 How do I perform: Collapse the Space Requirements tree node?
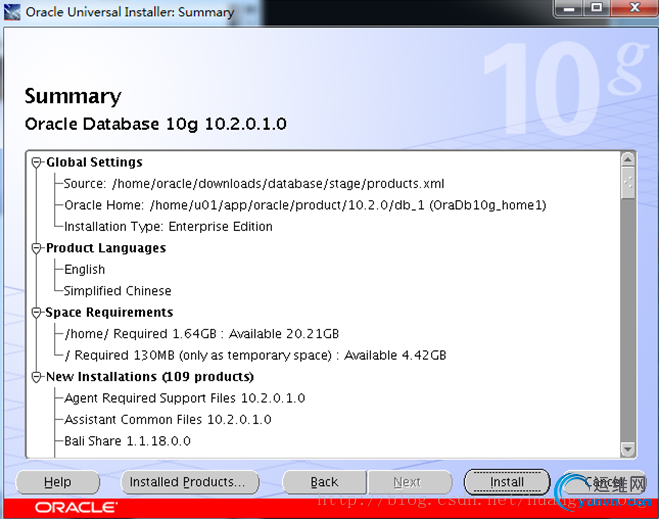(x=37, y=312)
